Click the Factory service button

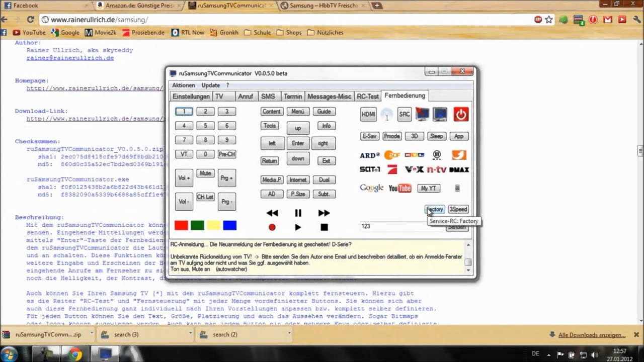[435, 209]
